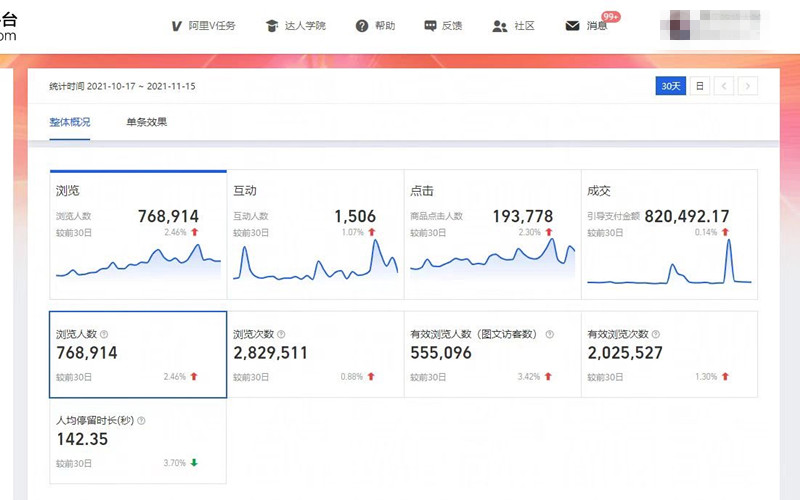Screen dimensions: 800x500
Task: Click the 浏览 trend sparkline chart
Action: (x=138, y=261)
